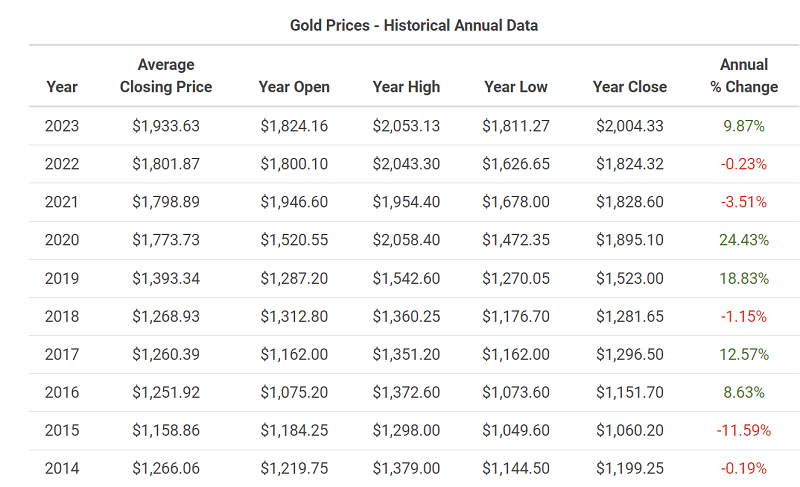Select the 2023 year cell
Viewport: 800px width, 487px height.
point(62,126)
